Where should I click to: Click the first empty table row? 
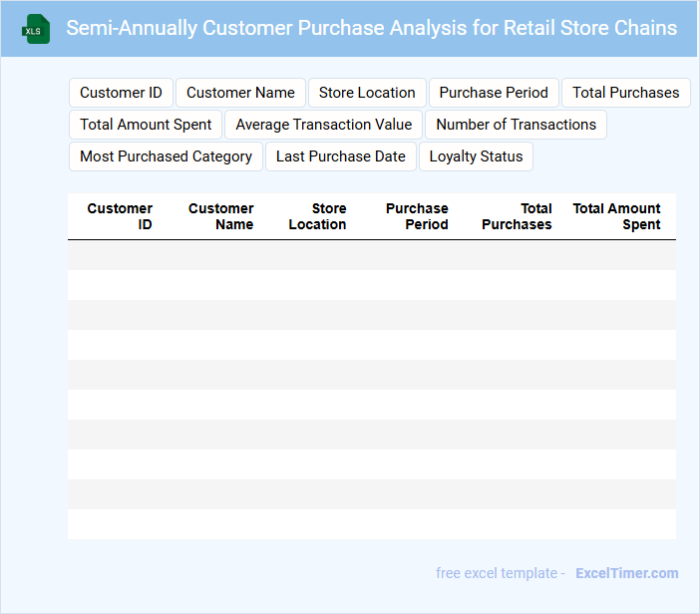pyautogui.click(x=371, y=255)
